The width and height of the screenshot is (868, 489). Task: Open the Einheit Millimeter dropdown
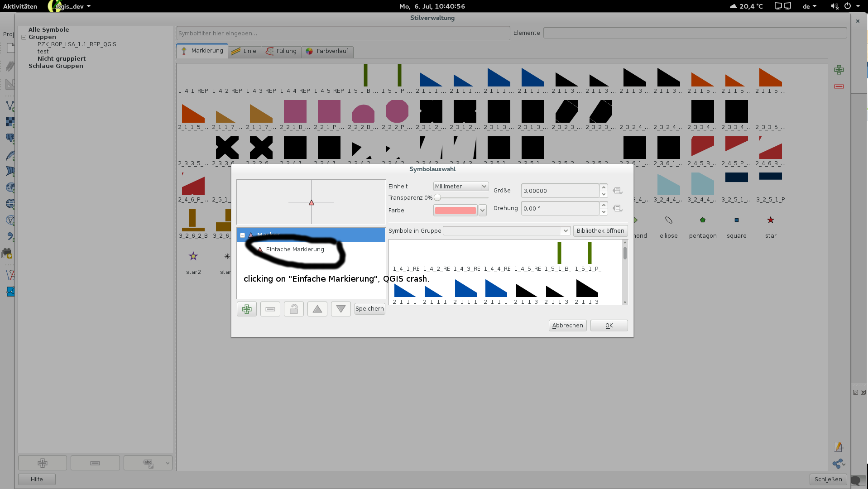point(460,187)
